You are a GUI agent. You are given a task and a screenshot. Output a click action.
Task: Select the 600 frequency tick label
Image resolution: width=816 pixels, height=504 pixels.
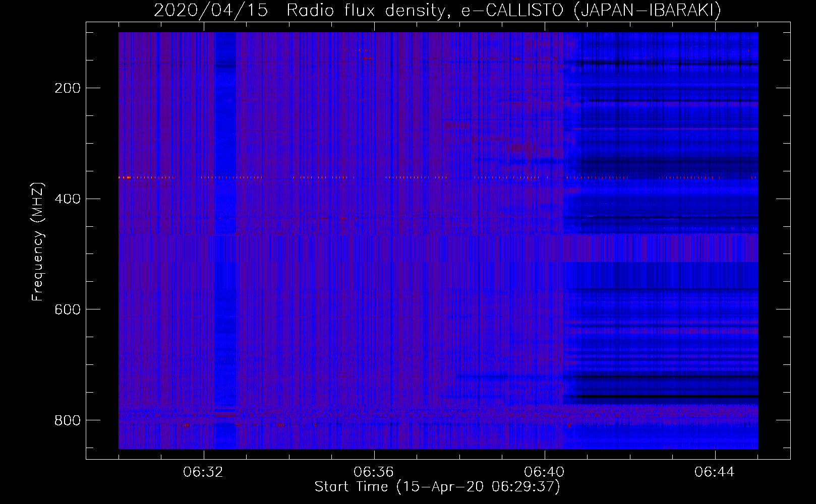pos(68,309)
